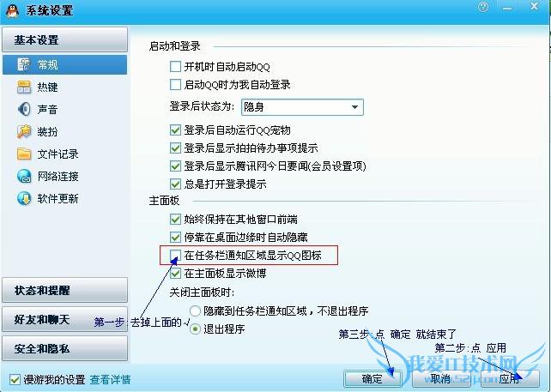Open the 软件更新 download icon
Screen dimensions: 551x392
pyautogui.click(x=24, y=198)
